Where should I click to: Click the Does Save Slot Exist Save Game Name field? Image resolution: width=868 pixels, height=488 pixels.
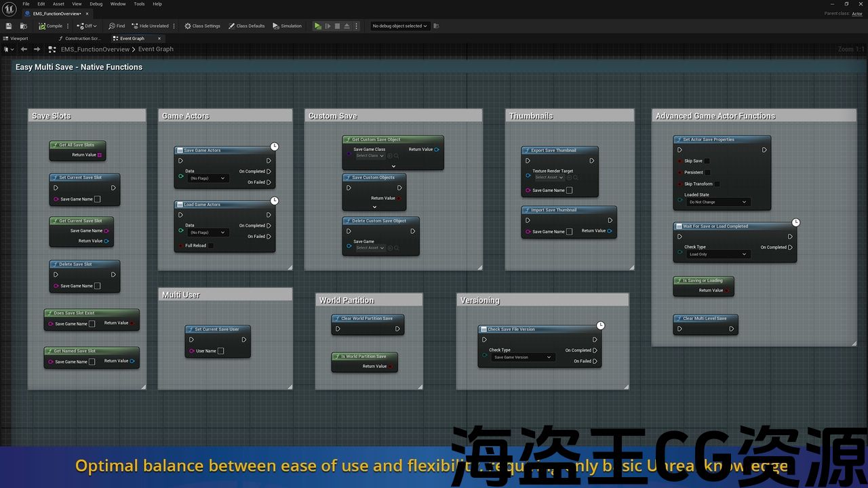pyautogui.click(x=92, y=324)
